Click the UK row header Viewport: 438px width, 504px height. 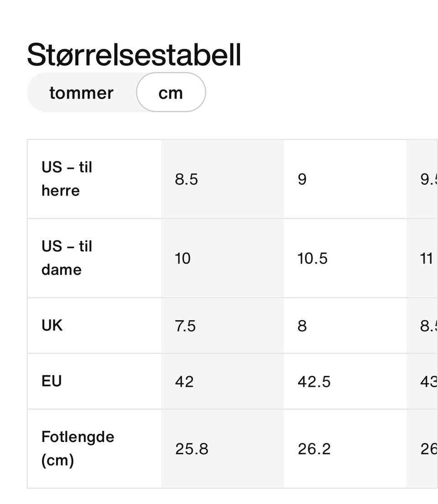[x=52, y=326]
